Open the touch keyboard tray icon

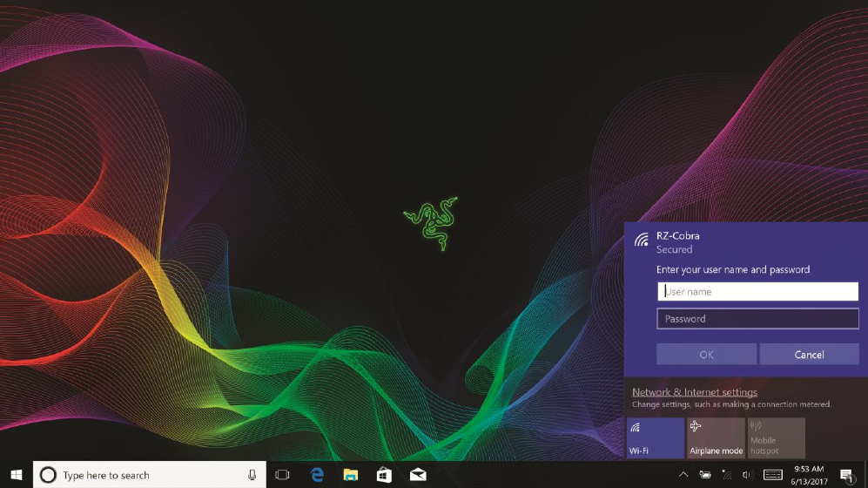(x=773, y=475)
